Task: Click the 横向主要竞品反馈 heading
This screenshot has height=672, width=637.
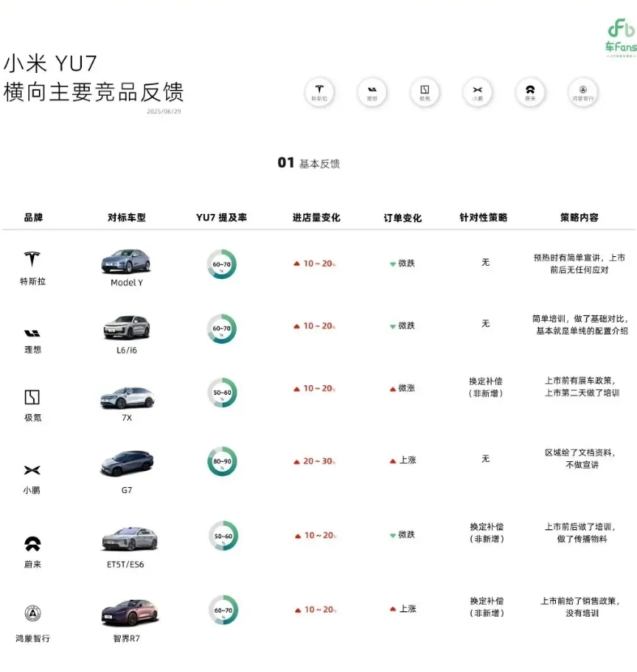Action: tap(93, 92)
